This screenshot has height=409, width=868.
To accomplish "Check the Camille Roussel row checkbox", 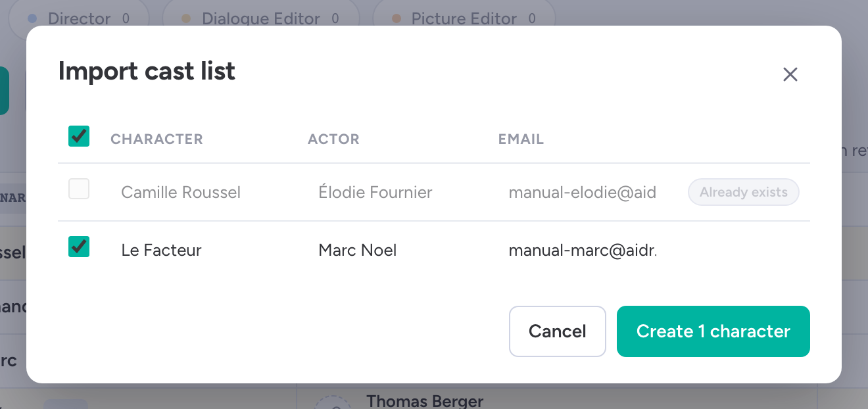I will [79, 189].
